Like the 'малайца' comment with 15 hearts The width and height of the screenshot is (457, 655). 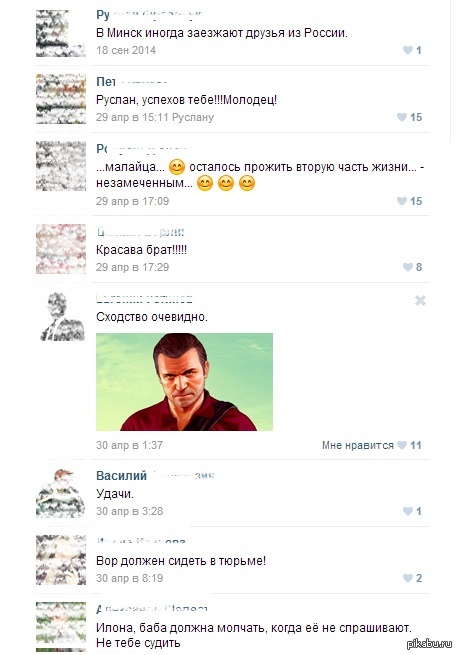point(402,201)
